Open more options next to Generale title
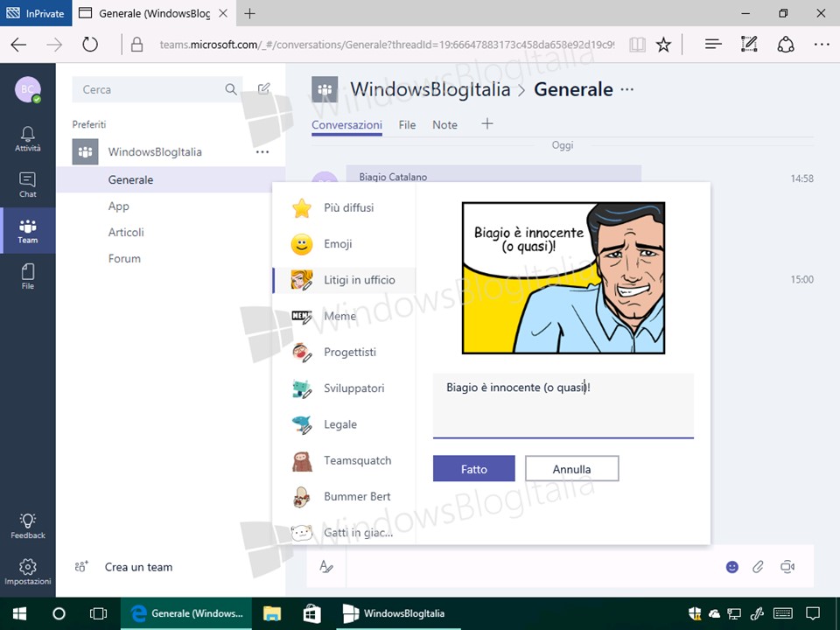 coord(626,89)
